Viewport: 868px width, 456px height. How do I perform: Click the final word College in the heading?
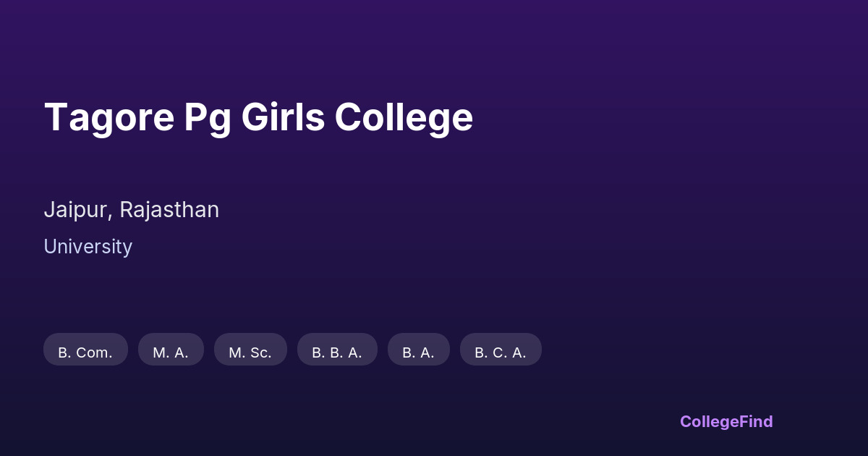[x=404, y=117]
